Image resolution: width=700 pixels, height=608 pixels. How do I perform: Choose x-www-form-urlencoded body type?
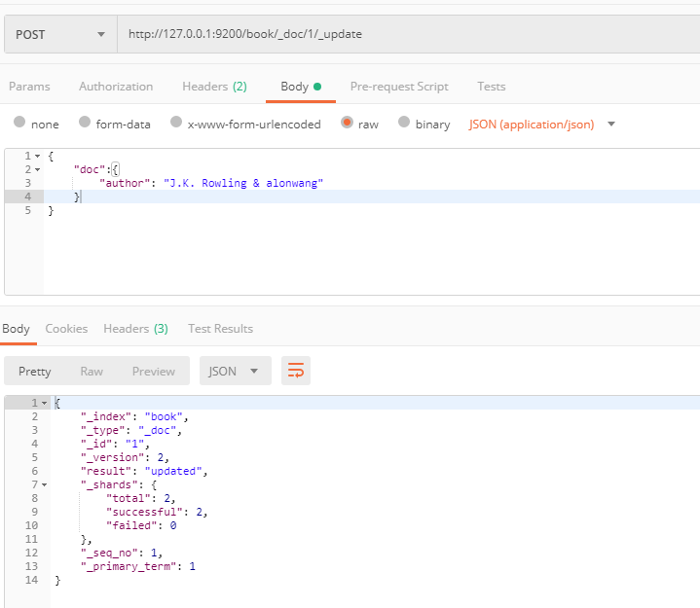pos(176,122)
